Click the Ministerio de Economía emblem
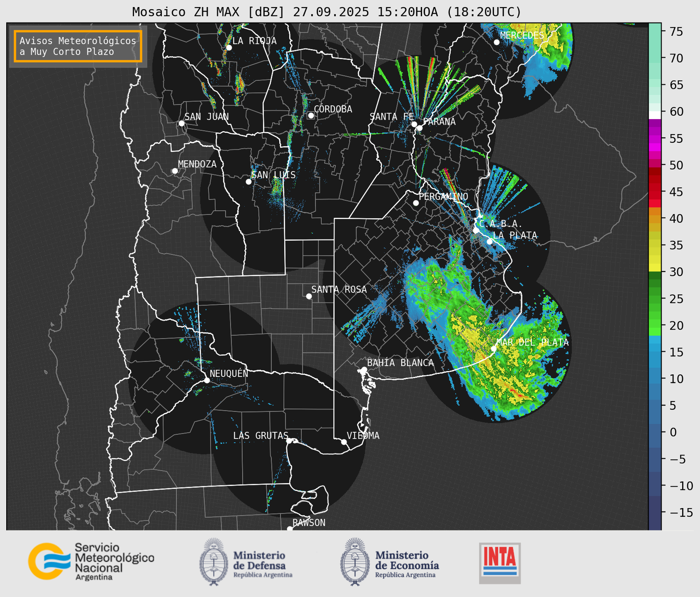 (x=355, y=562)
